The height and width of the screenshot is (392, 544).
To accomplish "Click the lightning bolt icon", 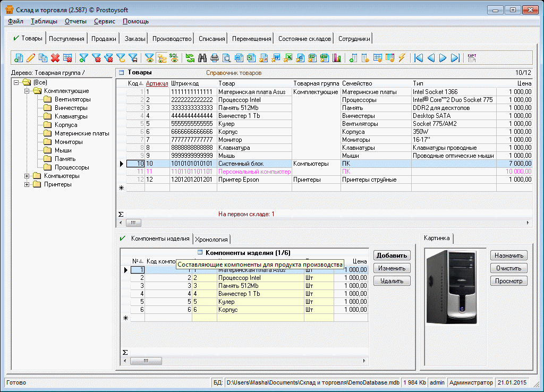I will click(x=402, y=58).
